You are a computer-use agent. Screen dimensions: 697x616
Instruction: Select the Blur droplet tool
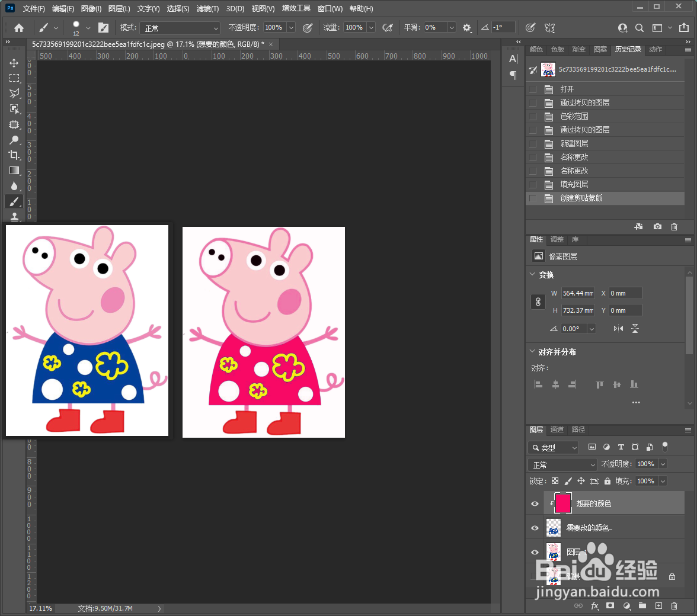(x=14, y=186)
